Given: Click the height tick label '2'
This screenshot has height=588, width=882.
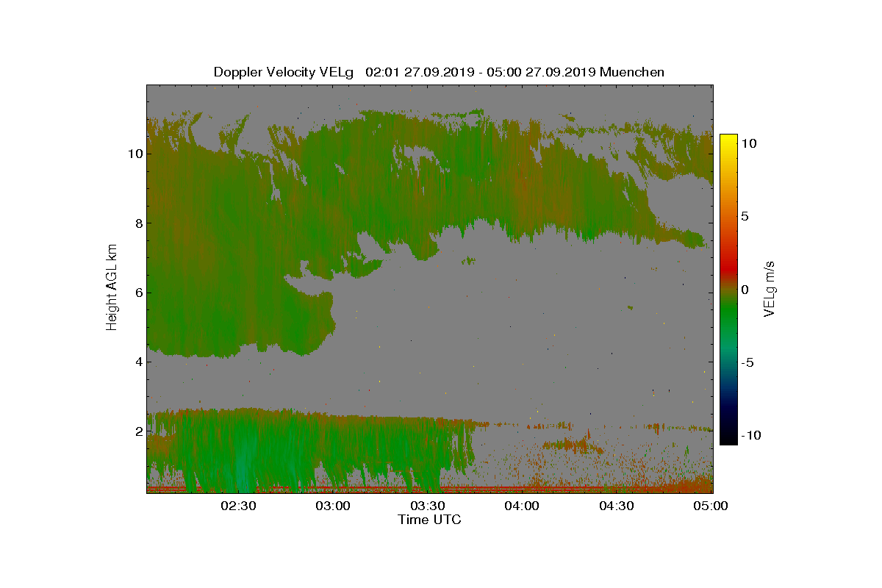Looking at the screenshot, I should [137, 431].
